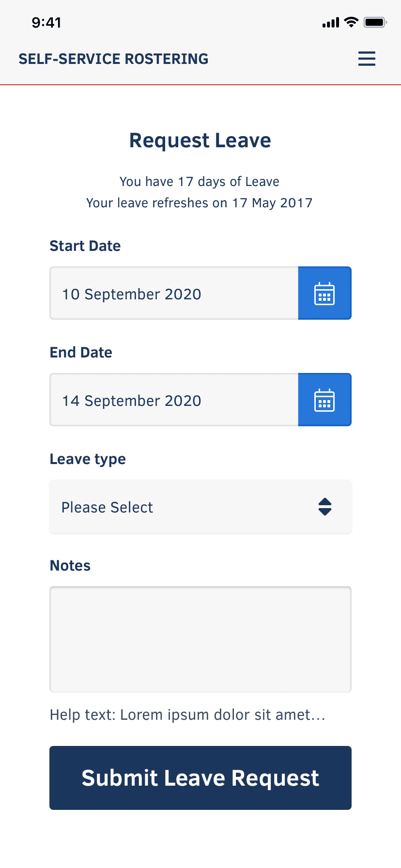Tap the Wi-Fi status icon
This screenshot has height=868, width=401.
pyautogui.click(x=351, y=22)
